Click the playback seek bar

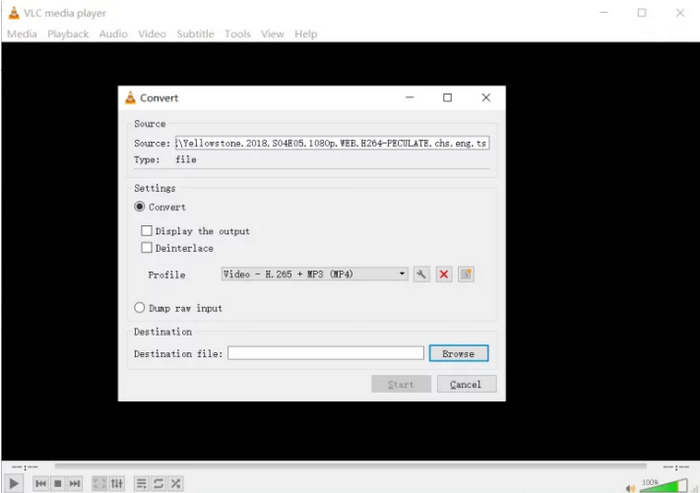pyautogui.click(x=350, y=466)
